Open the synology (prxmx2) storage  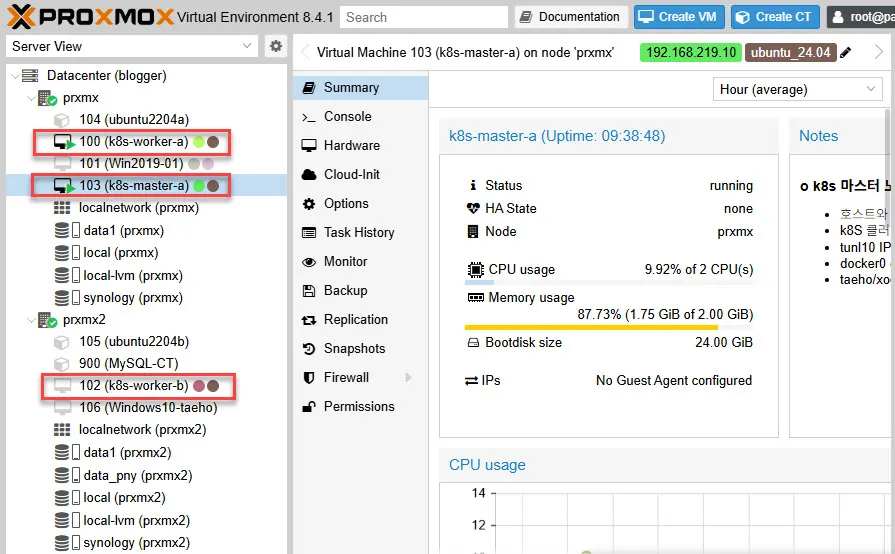(137, 543)
